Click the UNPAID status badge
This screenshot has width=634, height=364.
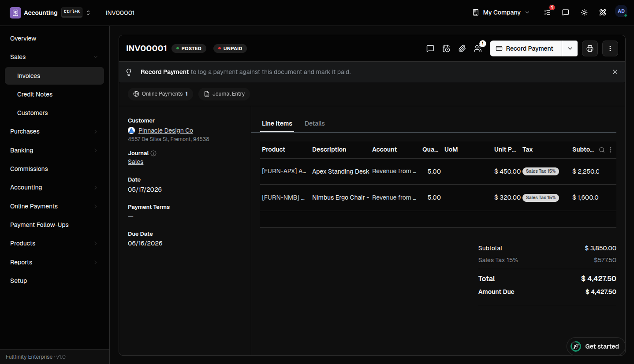(x=230, y=48)
